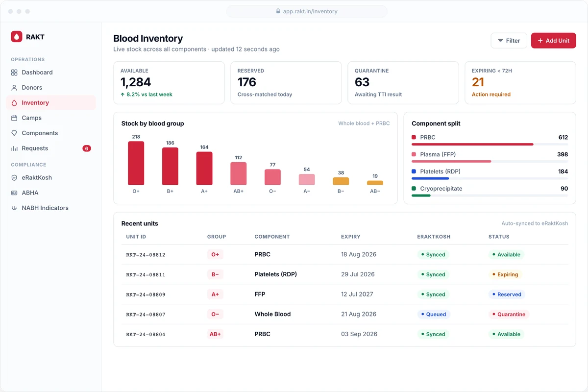Image resolution: width=588 pixels, height=392 pixels.
Task: Click the AB+ group tag
Action: tap(216, 334)
